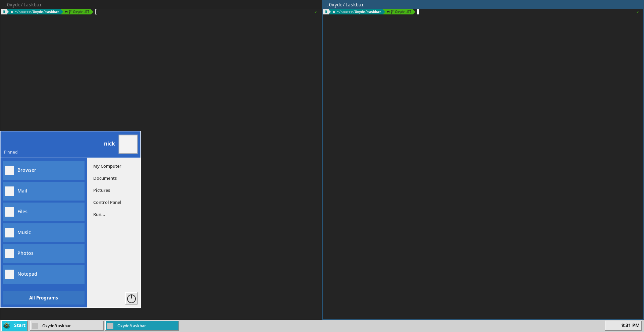Select Documents in the Start menu
Viewport: 644px width, 332px height.
coord(105,178)
